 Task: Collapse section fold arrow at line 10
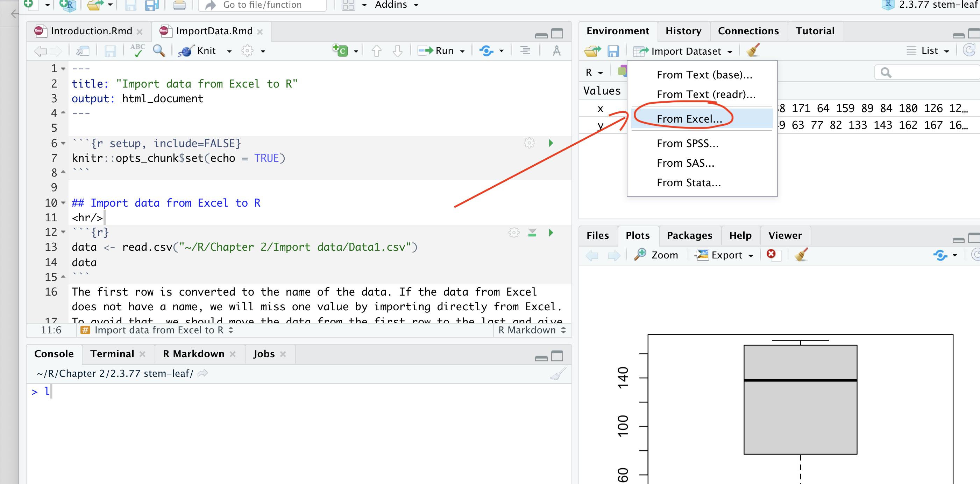pos(64,203)
